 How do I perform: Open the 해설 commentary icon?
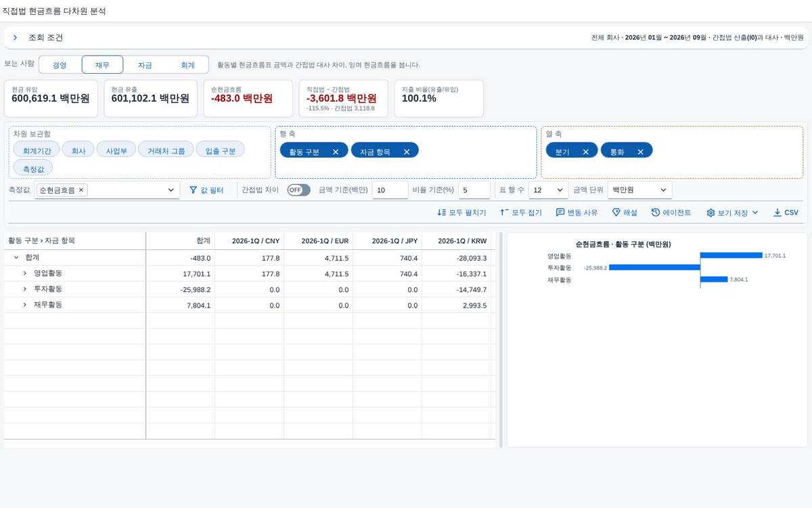616,213
